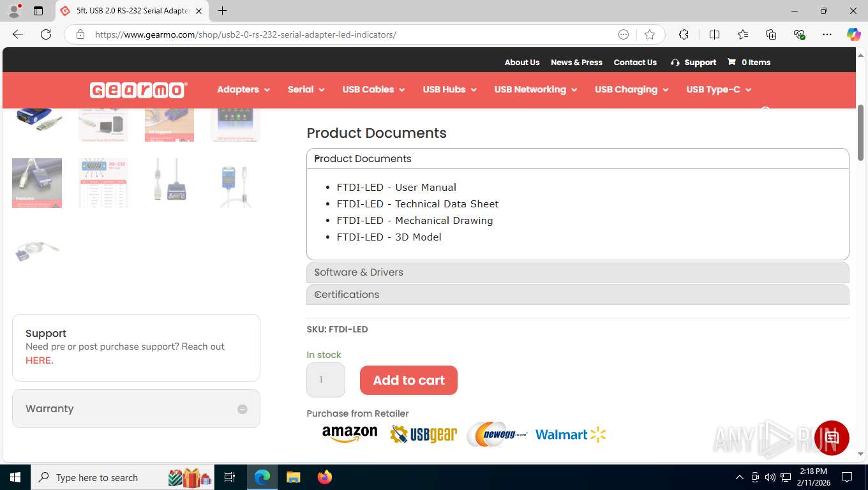Image resolution: width=868 pixels, height=490 pixels.
Task: Open the Collections icon in the toolbar
Action: pyautogui.click(x=771, y=34)
